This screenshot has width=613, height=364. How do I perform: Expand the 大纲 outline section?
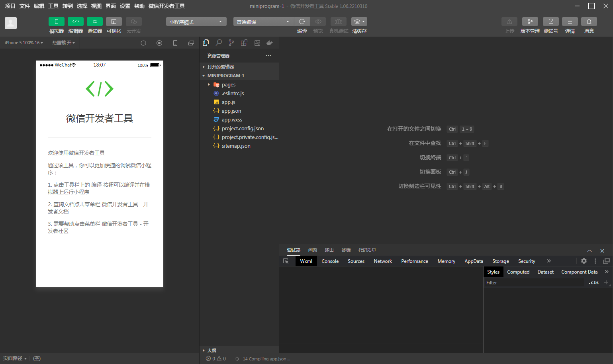coord(239,350)
